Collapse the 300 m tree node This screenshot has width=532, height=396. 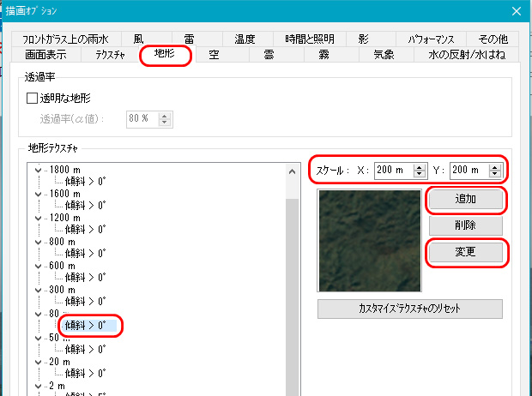38,291
